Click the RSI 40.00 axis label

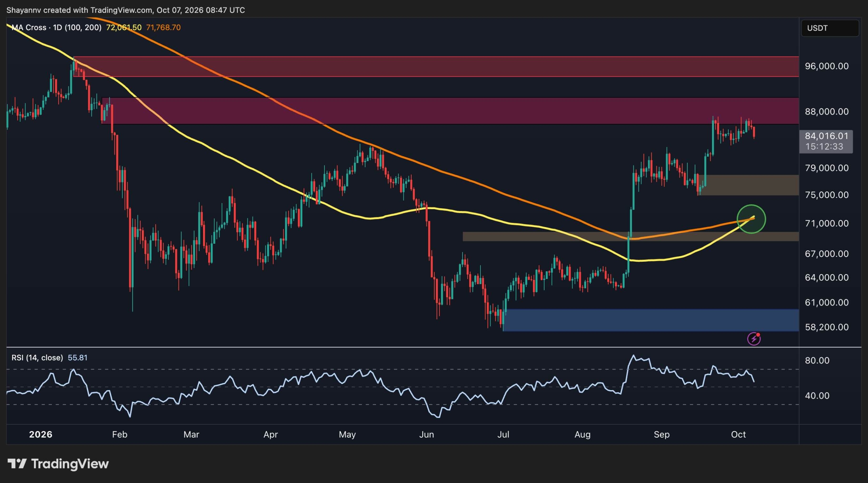click(817, 396)
